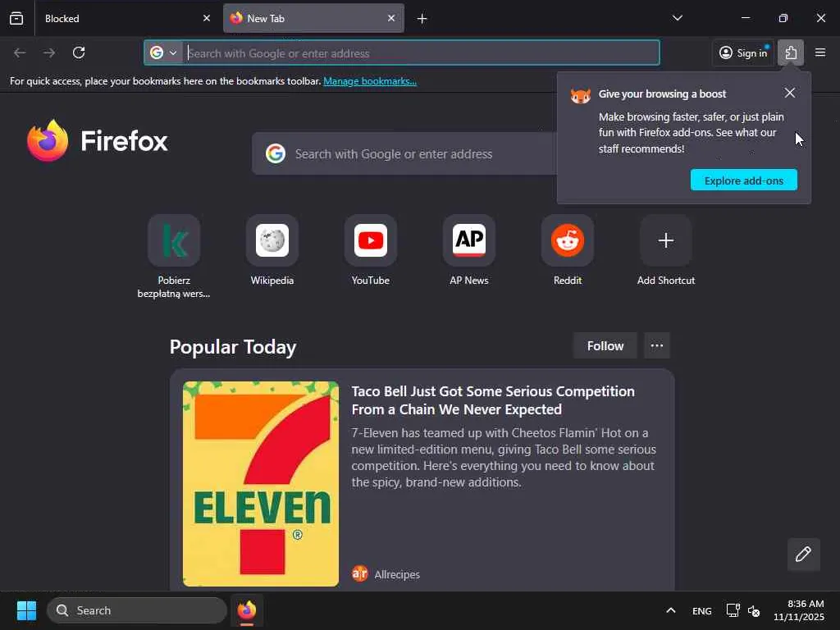This screenshot has height=630, width=840.
Task: Click the muted volume tray icon
Action: click(x=754, y=610)
